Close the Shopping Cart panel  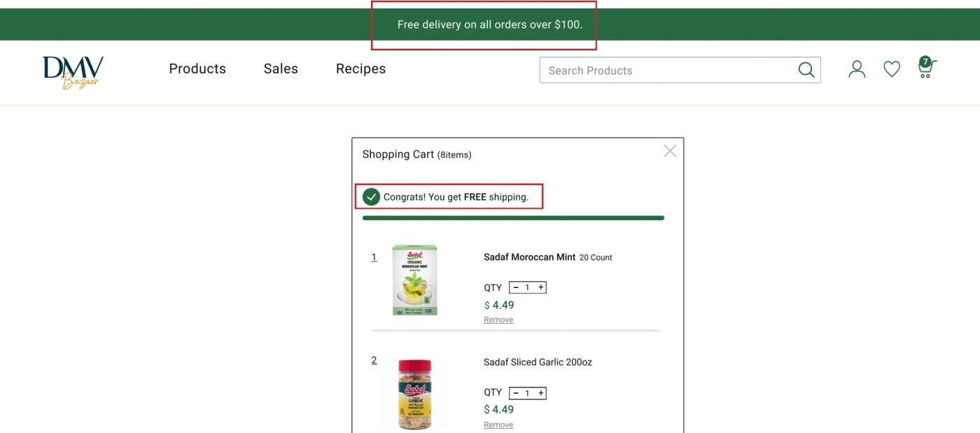tap(670, 151)
